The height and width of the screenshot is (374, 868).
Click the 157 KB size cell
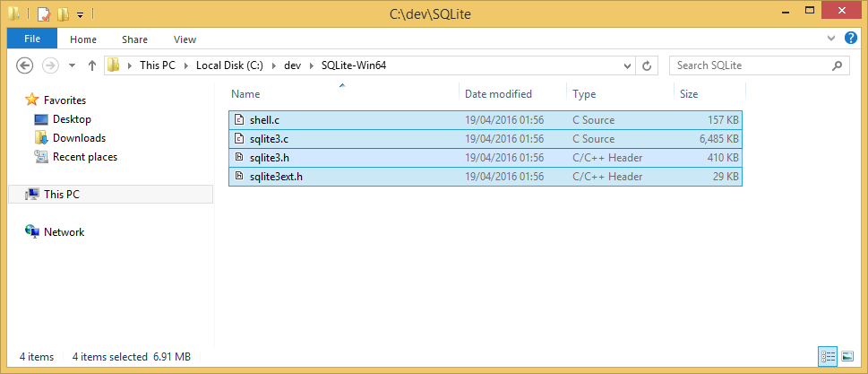click(x=723, y=120)
